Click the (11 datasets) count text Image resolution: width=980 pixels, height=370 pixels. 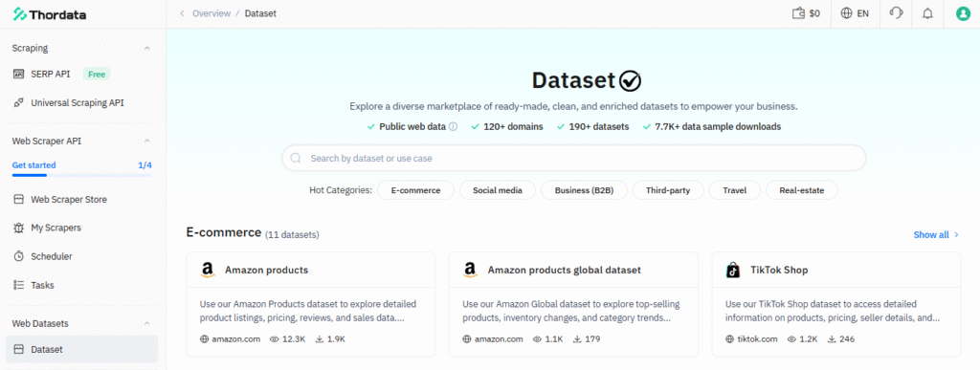(293, 235)
